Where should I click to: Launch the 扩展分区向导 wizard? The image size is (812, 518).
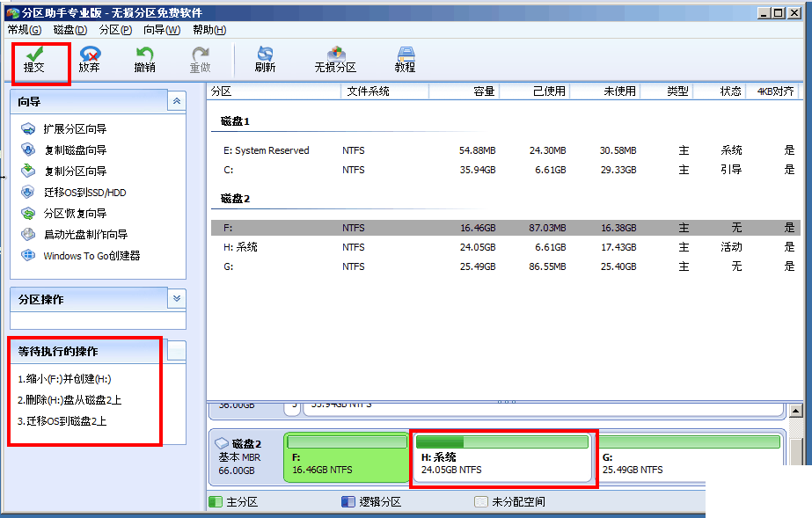pyautogui.click(x=63, y=129)
